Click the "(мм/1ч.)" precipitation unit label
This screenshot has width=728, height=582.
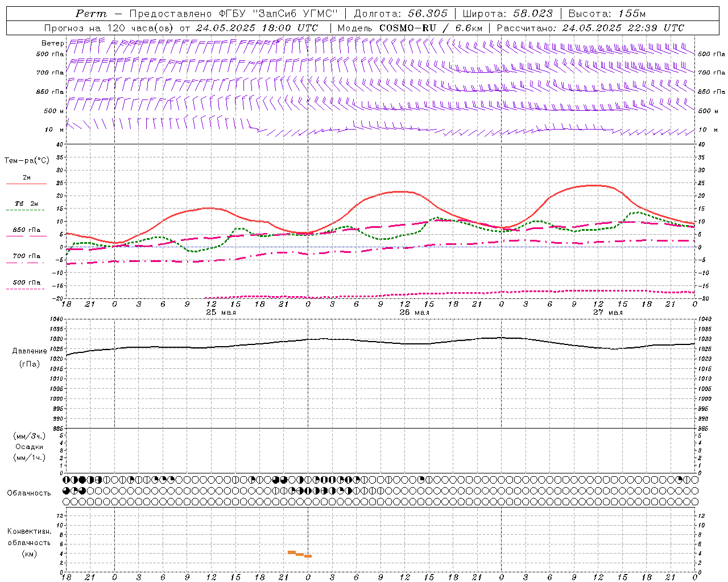pyautogui.click(x=30, y=458)
